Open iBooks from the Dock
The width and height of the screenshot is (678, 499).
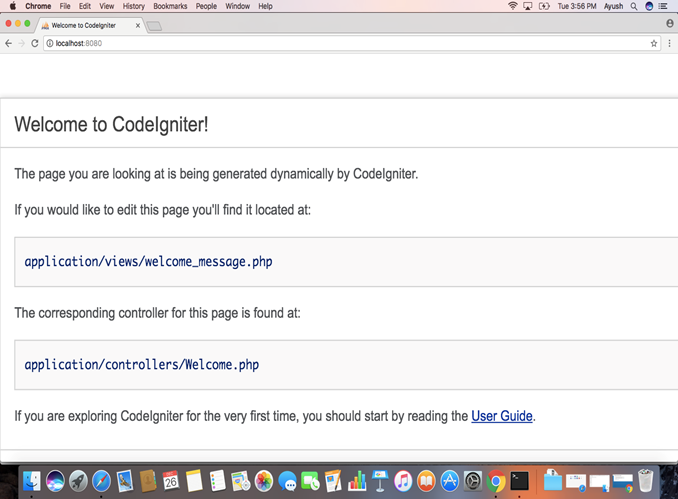click(426, 481)
